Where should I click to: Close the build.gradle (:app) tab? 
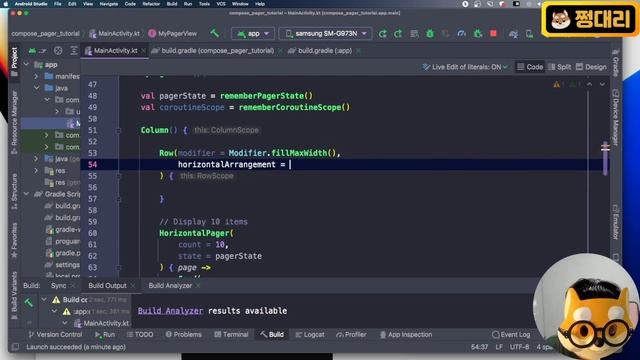point(358,51)
